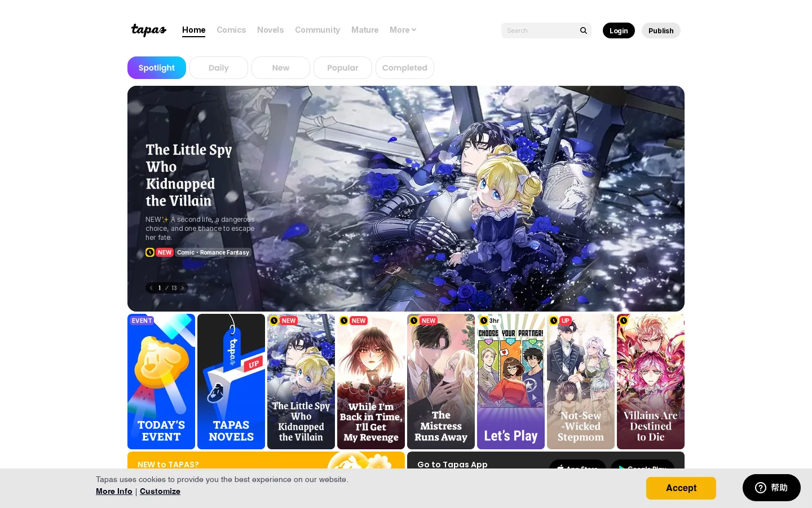Select the Spotlight tab

coord(157,68)
